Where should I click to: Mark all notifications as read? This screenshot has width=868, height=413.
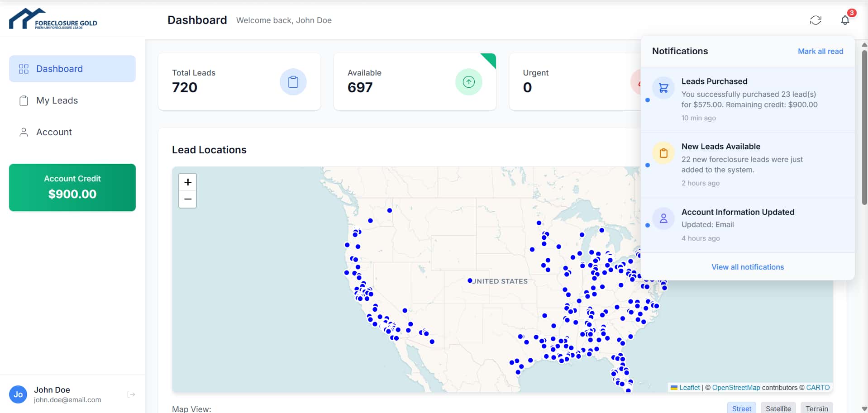point(820,52)
